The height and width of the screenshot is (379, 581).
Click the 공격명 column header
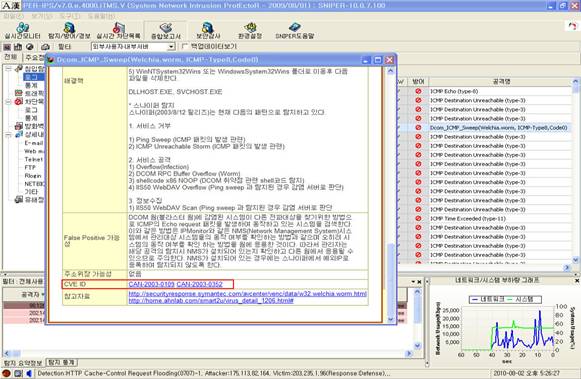click(501, 82)
